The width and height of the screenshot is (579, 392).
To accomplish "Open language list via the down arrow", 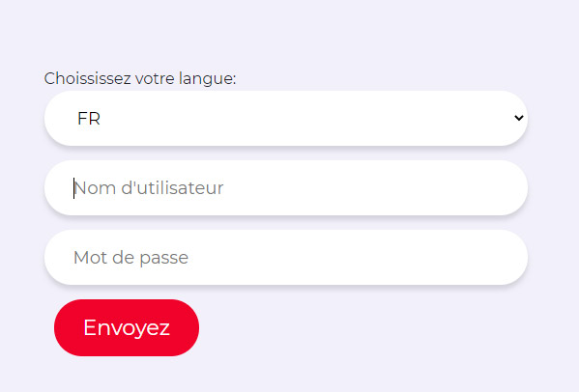I will pyautogui.click(x=519, y=118).
